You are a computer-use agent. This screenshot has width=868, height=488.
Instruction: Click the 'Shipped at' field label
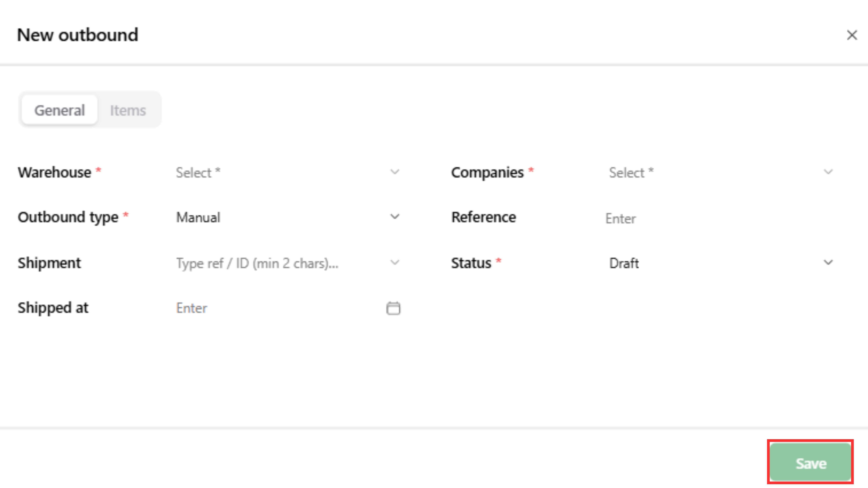point(53,308)
